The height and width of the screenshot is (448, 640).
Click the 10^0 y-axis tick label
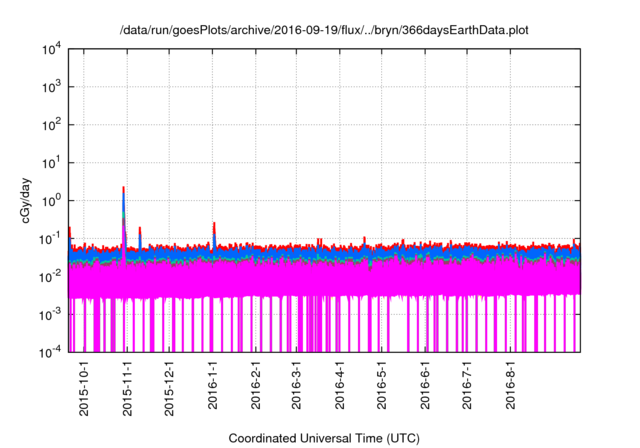[52, 201]
